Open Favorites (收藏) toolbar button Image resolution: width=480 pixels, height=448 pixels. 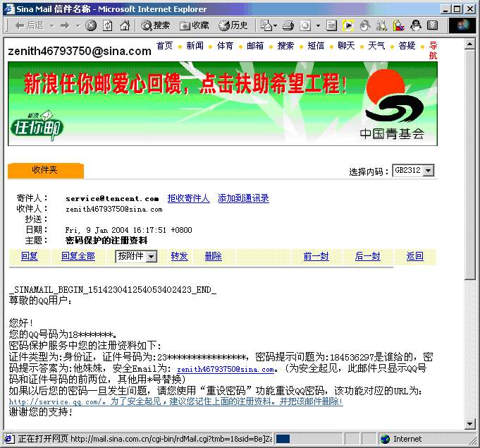point(195,25)
